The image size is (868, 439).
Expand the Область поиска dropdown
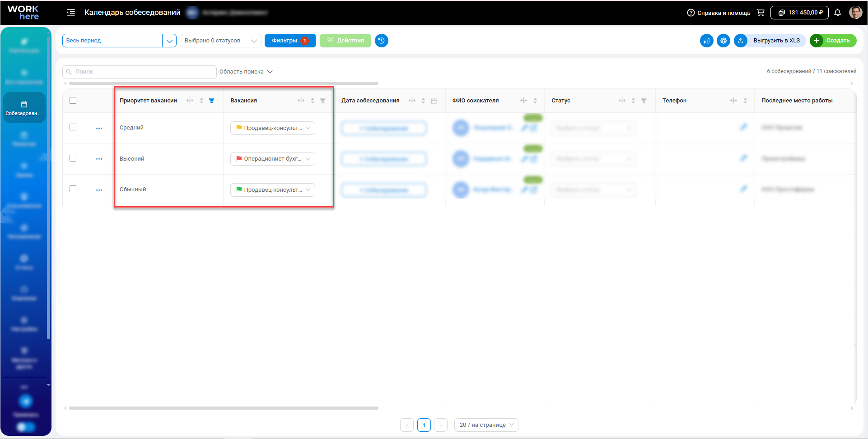[x=246, y=72]
